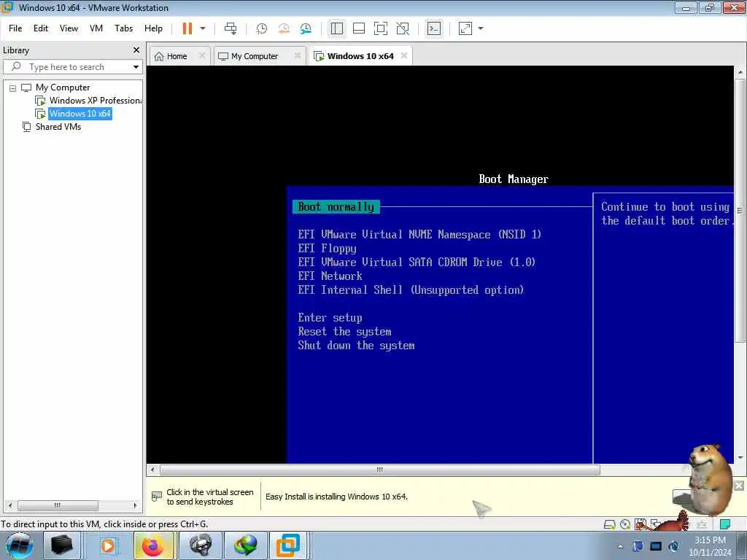Select Enter setup in Boot Manager
The image size is (747, 560).
(330, 318)
